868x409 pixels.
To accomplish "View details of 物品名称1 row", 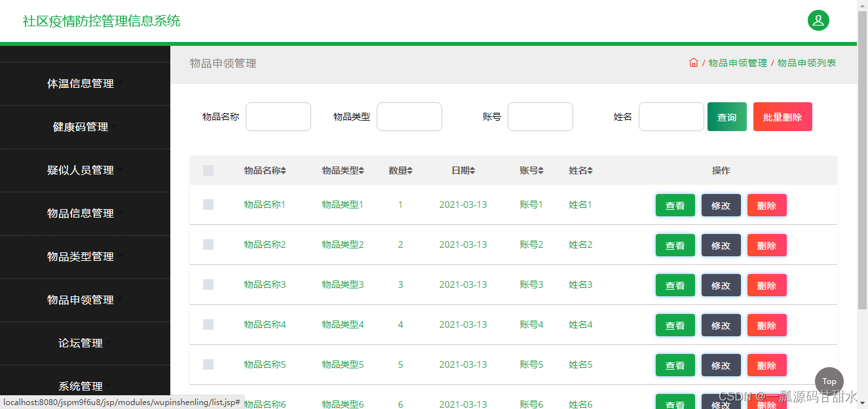I will point(675,205).
